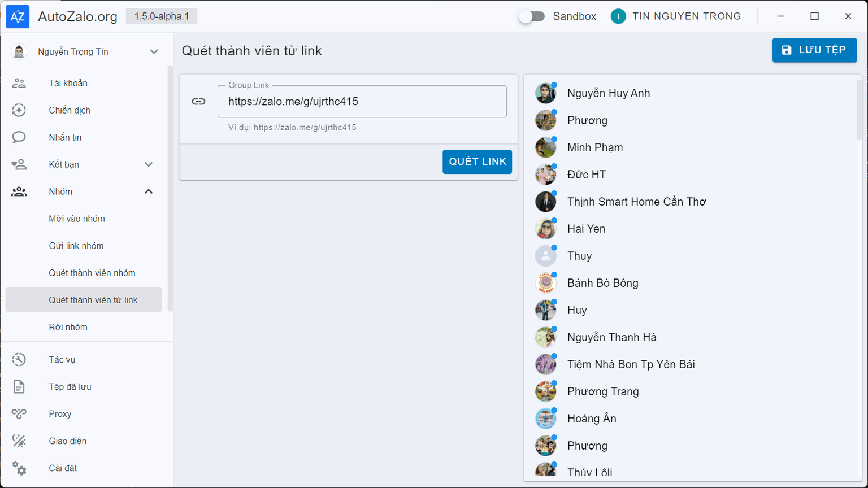Click the Quét thành viên từ link heading
Viewport: 868px width, 488px height.
251,51
